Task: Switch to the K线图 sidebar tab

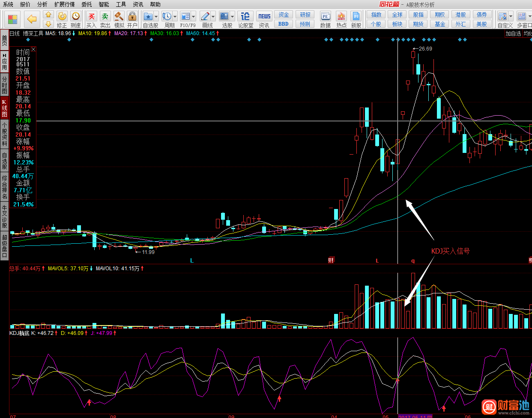Action: [x=4, y=108]
